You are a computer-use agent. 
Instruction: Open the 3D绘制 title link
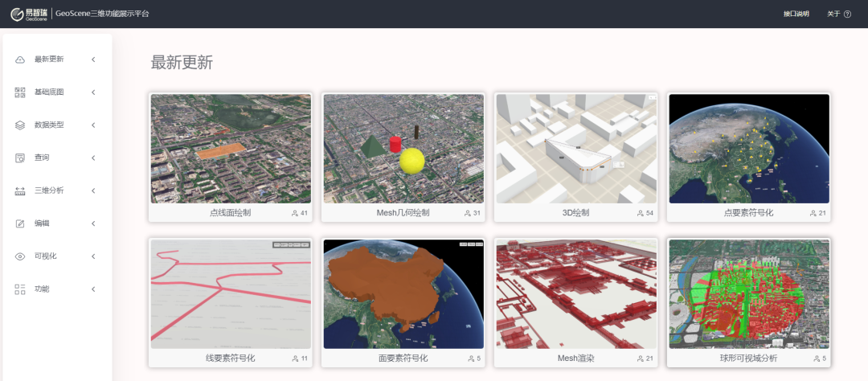tap(575, 213)
